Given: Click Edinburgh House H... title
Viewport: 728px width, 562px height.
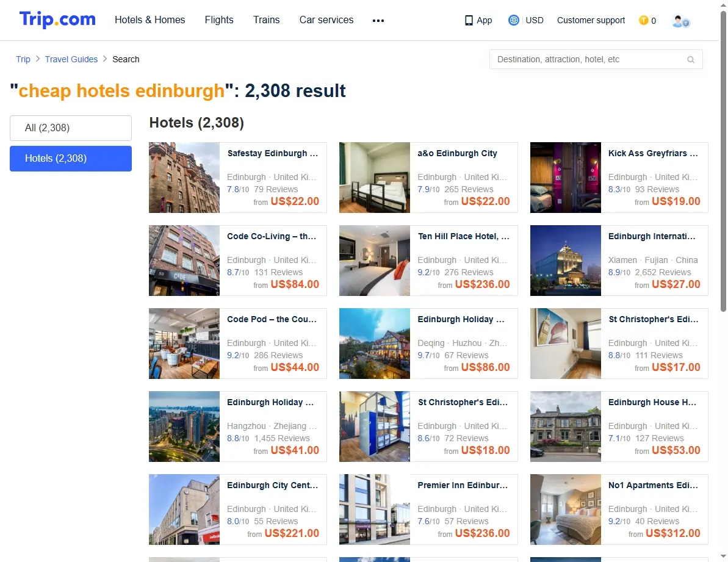Looking at the screenshot, I should pyautogui.click(x=652, y=403).
